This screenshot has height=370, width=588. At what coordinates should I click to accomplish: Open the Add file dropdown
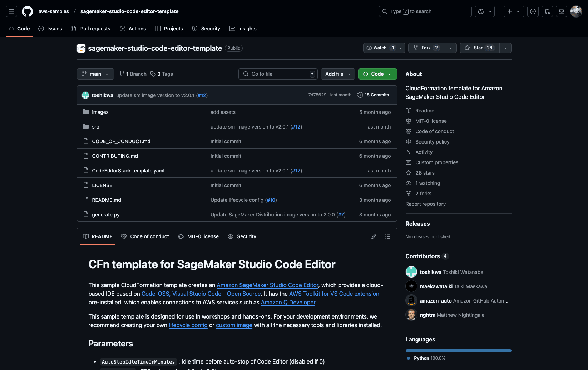click(x=338, y=74)
